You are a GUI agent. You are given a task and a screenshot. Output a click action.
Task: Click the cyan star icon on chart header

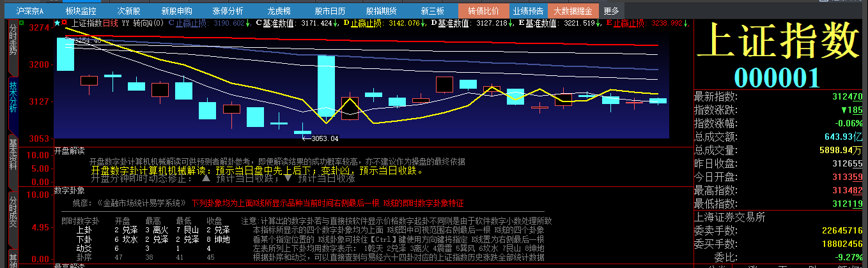[x=58, y=23]
